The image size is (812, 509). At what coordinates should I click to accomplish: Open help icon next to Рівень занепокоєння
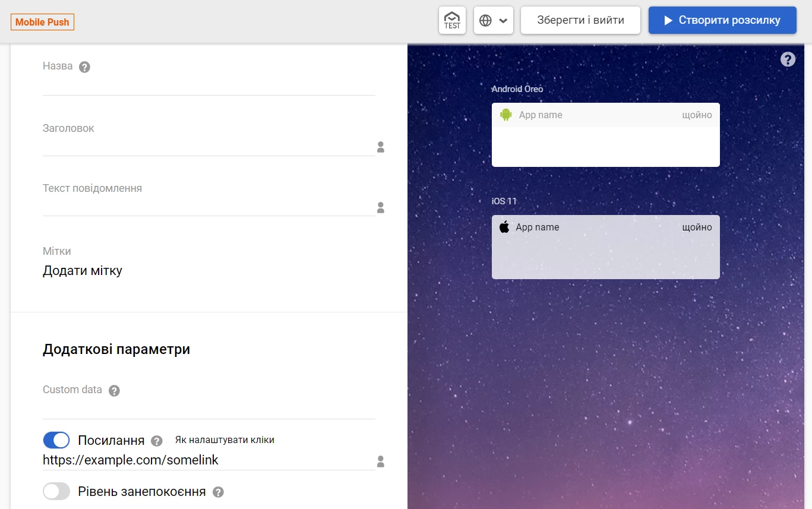click(x=218, y=492)
